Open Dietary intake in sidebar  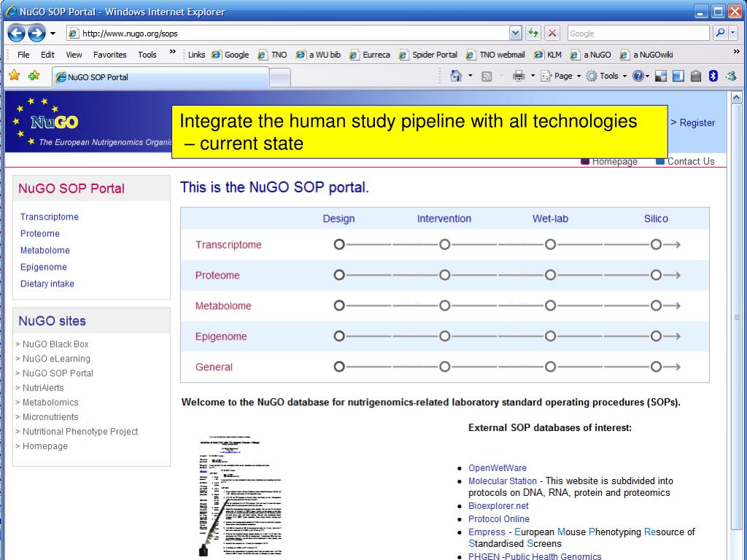(x=47, y=284)
